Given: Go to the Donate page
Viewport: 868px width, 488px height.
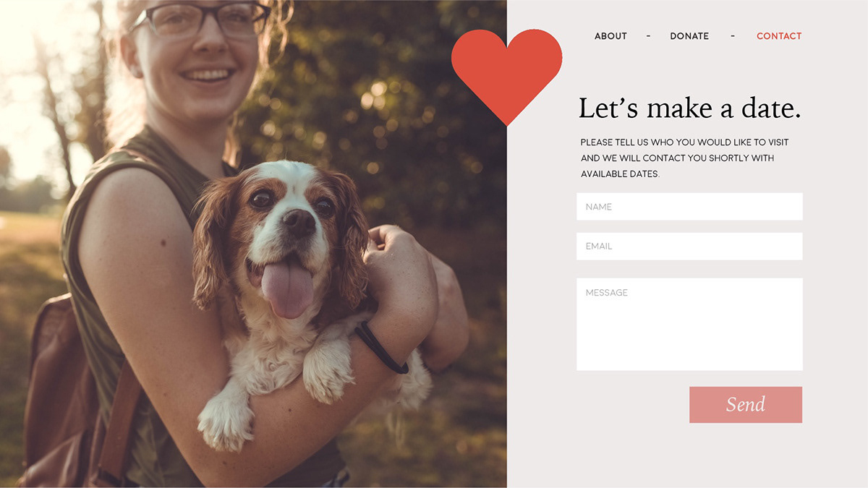Looking at the screenshot, I should tap(689, 36).
